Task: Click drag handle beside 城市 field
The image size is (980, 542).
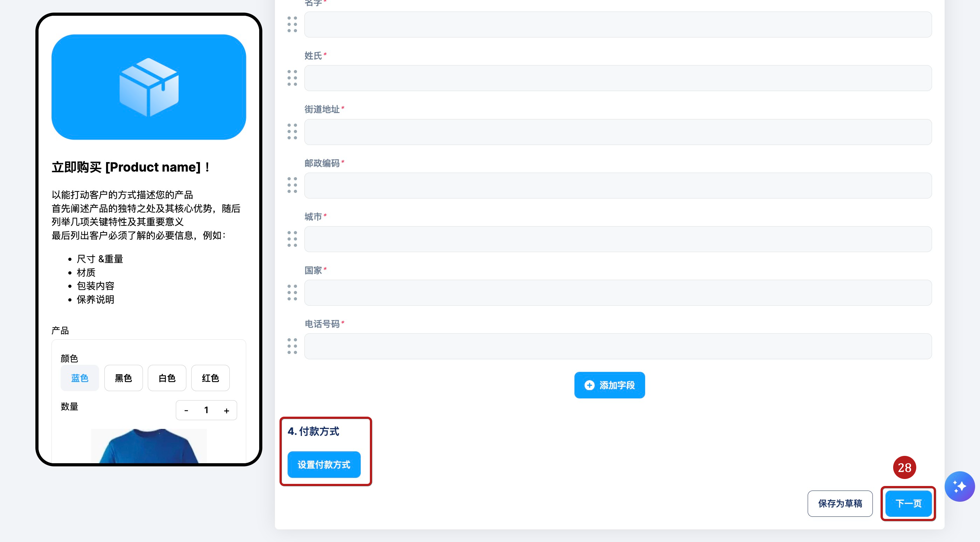Action: 292,239
